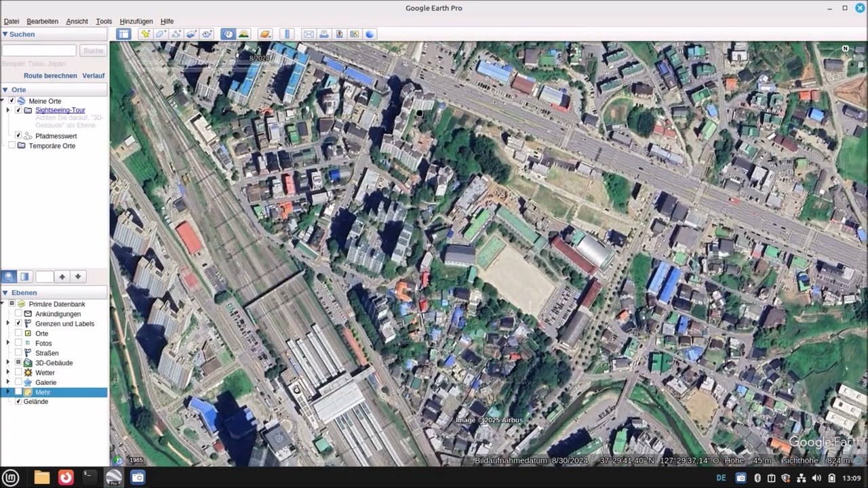Viewport: 868px width, 488px height.
Task: Open the Bearbeiten menu
Action: click(43, 21)
